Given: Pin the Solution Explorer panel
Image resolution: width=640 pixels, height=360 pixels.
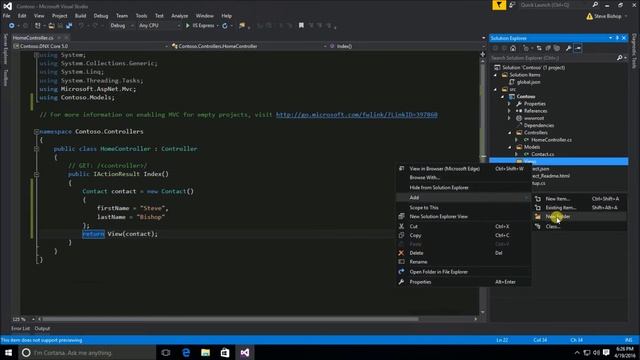Looking at the screenshot, I should tap(617, 38).
